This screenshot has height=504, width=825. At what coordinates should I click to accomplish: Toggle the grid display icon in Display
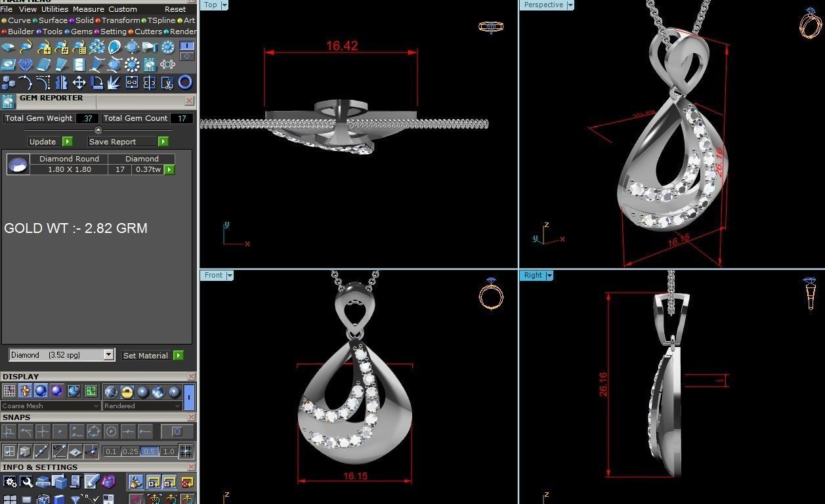click(x=9, y=391)
